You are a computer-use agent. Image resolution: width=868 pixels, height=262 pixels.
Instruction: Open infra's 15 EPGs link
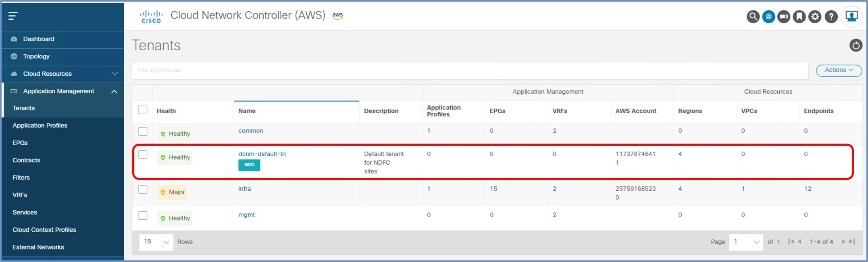point(493,189)
